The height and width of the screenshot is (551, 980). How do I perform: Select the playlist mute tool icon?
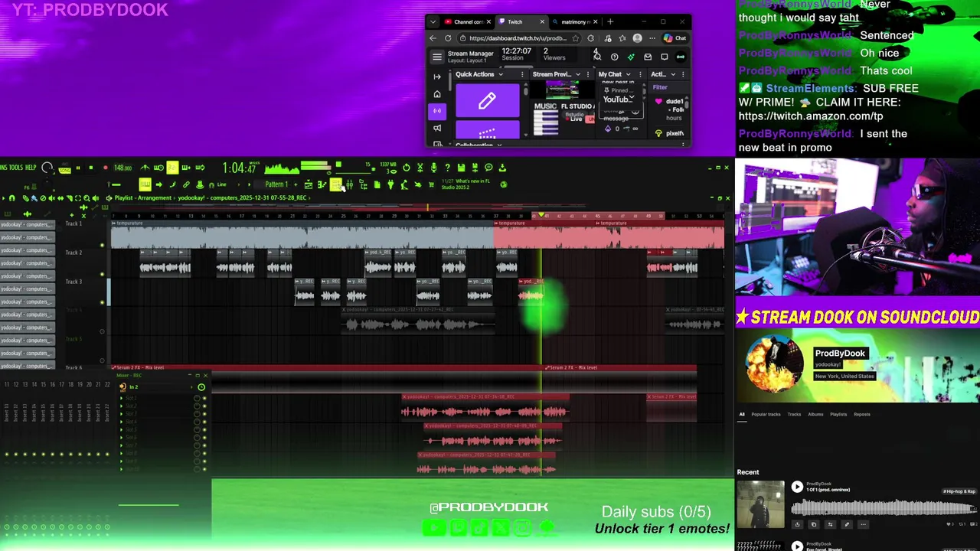pos(51,198)
